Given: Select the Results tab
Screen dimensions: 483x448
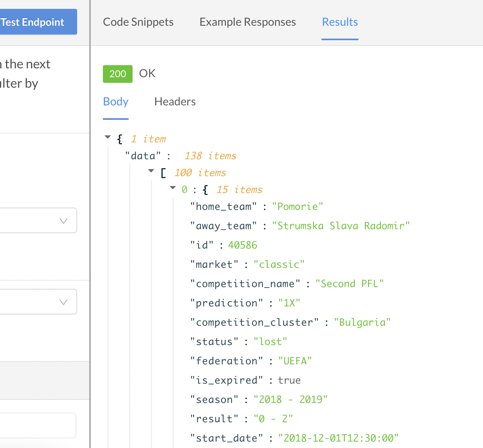Looking at the screenshot, I should click(x=340, y=22).
